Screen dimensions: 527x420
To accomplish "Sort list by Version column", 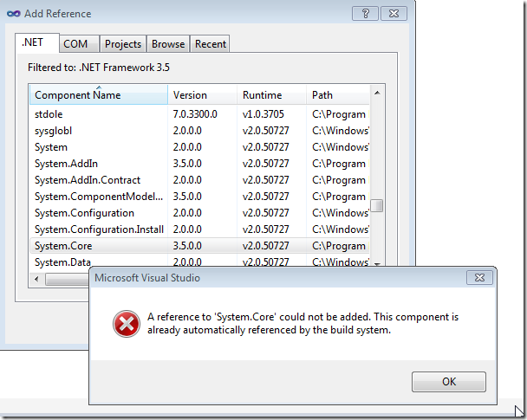I will [202, 95].
